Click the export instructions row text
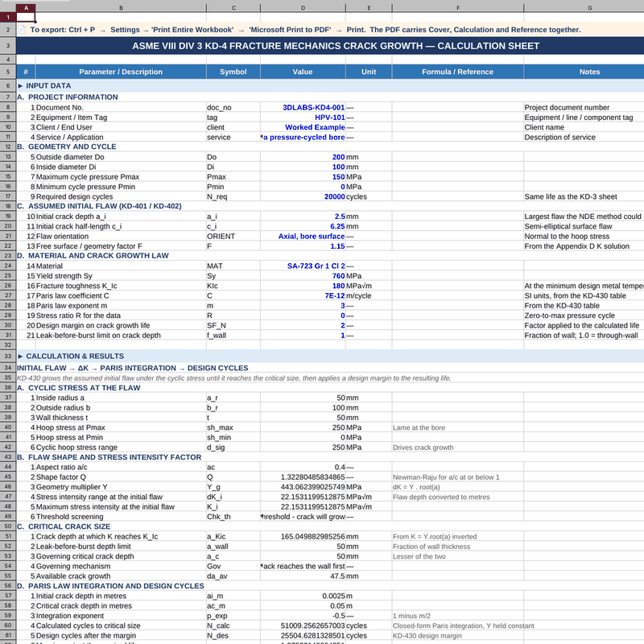This screenshot has height=644, width=644. pos(305,30)
